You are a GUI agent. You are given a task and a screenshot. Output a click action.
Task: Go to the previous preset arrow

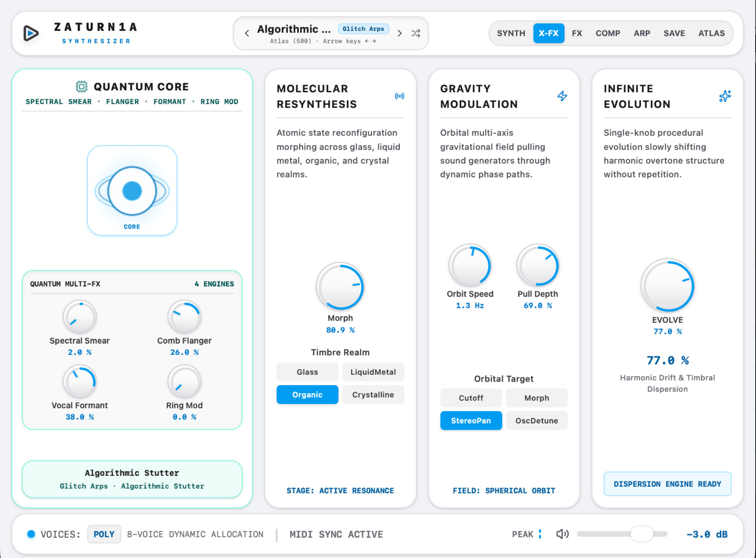coord(247,33)
